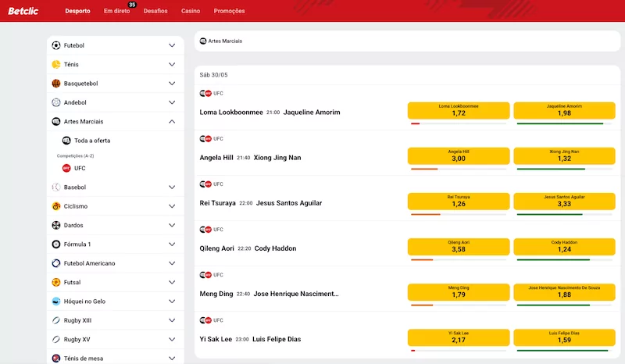Select Meng Ding odds 1,79
This screenshot has width=625, height=364.
[x=459, y=292]
